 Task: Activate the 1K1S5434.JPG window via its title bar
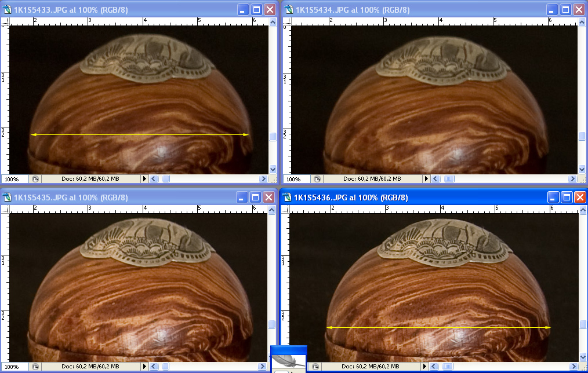pyautogui.click(x=406, y=10)
